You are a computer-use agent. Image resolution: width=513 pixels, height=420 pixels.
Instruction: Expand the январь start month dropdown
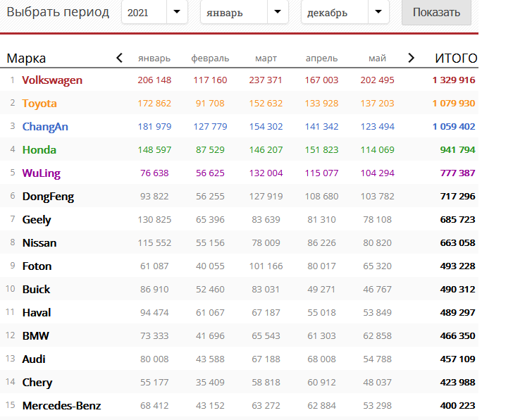[244, 12]
